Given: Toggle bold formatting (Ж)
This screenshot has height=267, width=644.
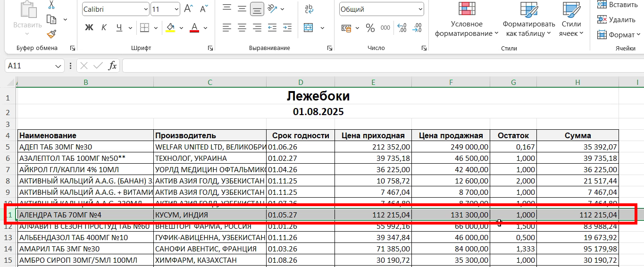Looking at the screenshot, I should coord(89,27).
